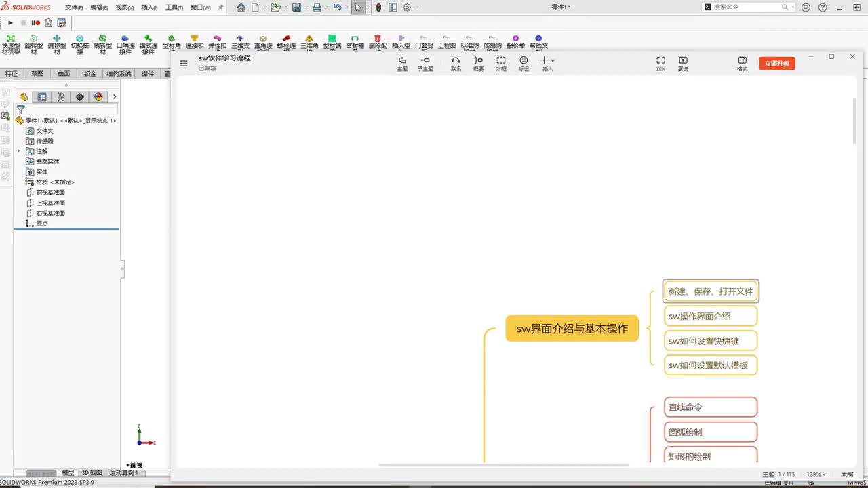Click the 快速型材机架 tool icon
The image size is (868, 488).
tap(11, 39)
